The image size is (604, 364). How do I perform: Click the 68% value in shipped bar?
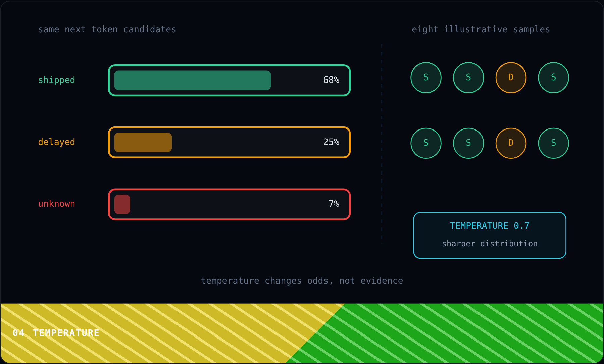coord(331,80)
